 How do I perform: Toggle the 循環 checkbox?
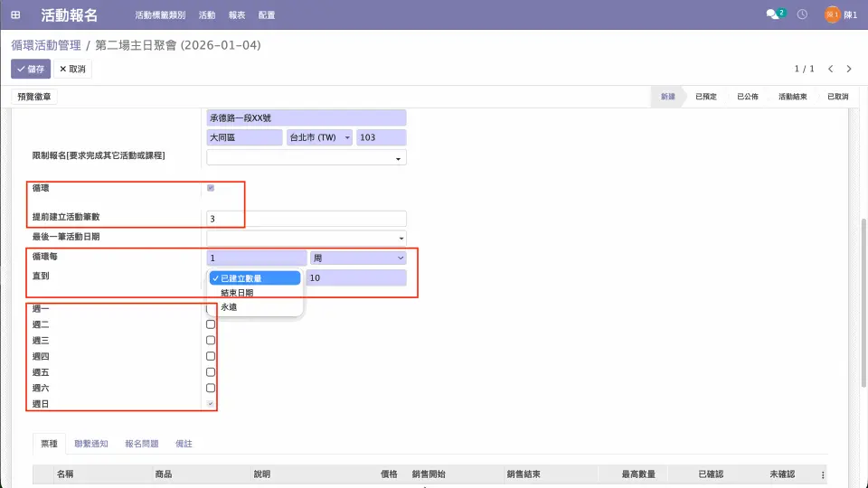tap(211, 188)
